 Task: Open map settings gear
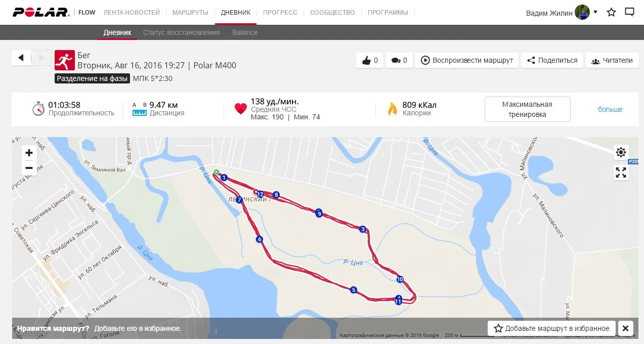pos(621,152)
